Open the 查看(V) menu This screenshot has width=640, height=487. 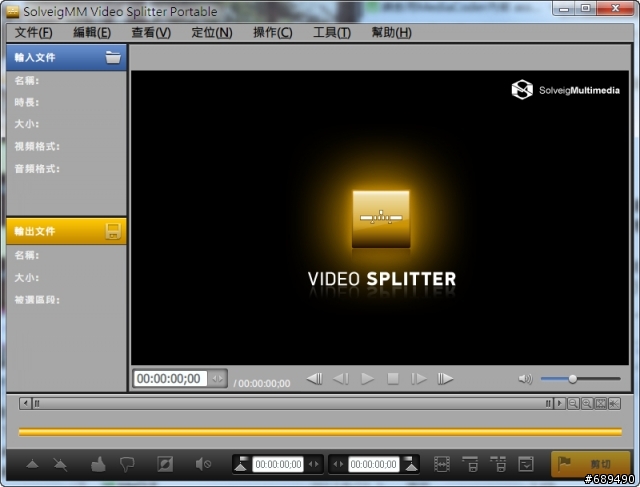[x=151, y=32]
